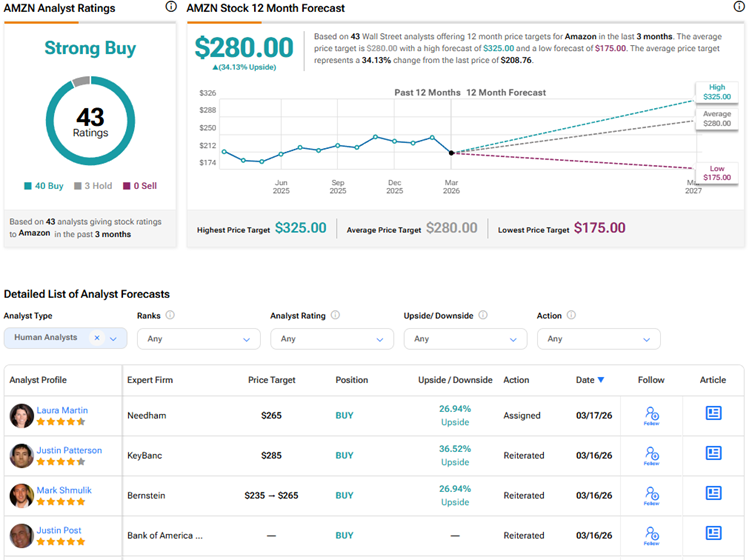Screen dimensions: 752x560
Task: Click info icon next to Ranks filter
Action: click(x=170, y=316)
